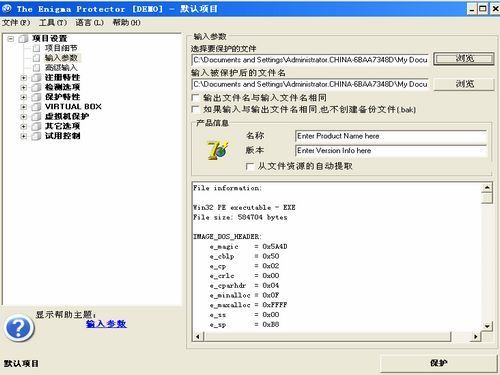Select the 项目细节 page icon in tree
This screenshot has width=500, height=375.
click(36, 48)
